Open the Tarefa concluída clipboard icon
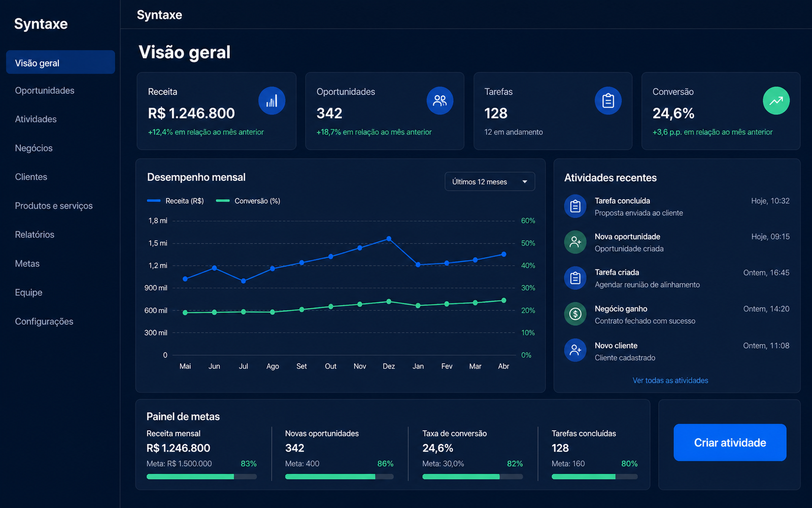 click(x=575, y=206)
